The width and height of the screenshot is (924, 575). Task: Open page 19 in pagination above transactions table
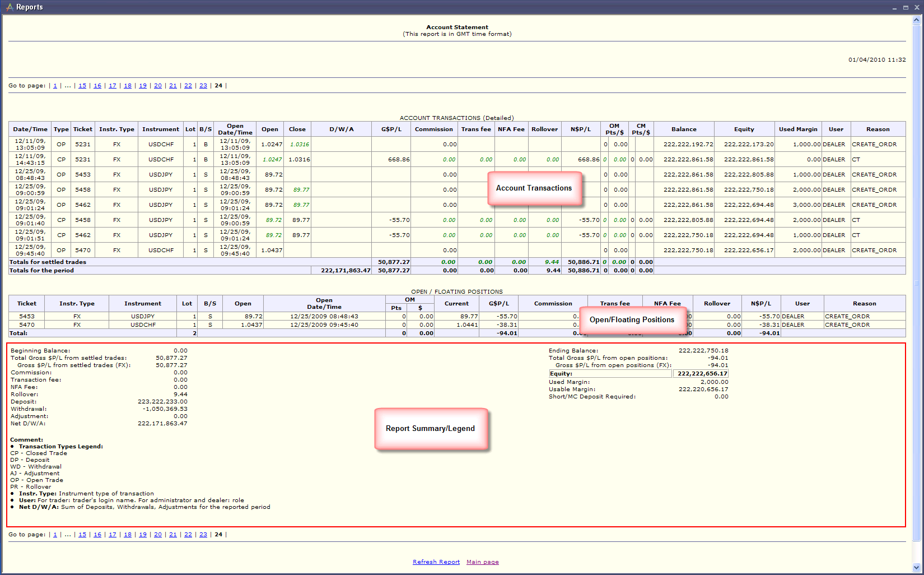click(x=143, y=86)
